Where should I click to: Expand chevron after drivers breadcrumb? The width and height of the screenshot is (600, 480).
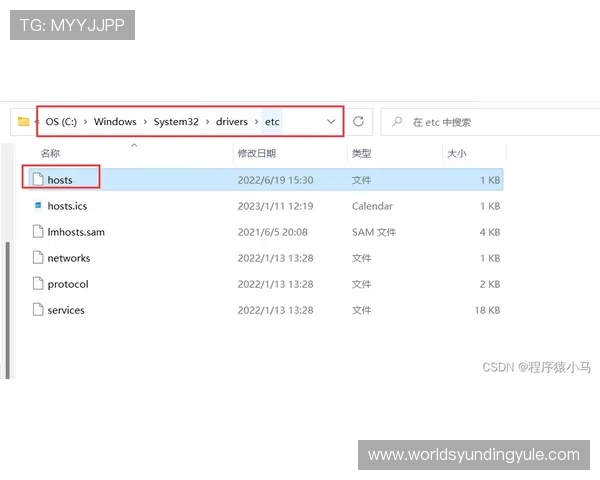pos(256,122)
